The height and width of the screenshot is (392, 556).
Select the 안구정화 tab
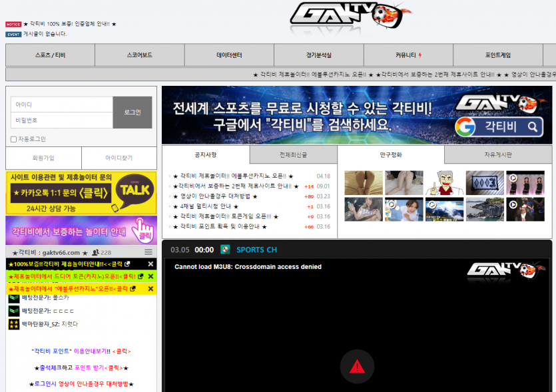click(391, 155)
